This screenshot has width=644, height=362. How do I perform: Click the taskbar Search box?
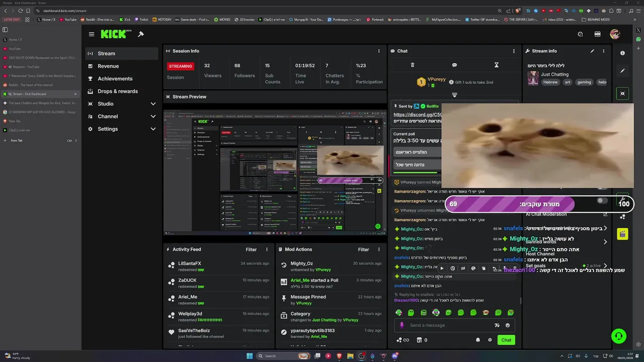[x=283, y=356]
